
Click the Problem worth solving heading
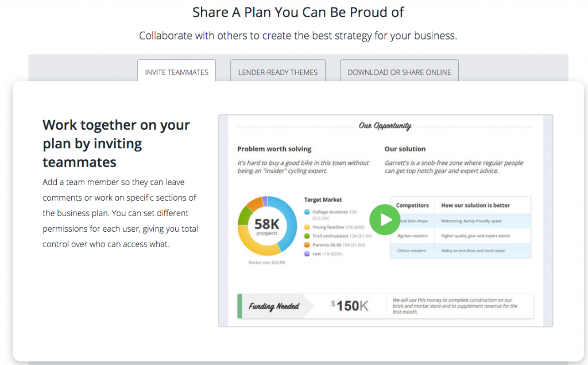pyautogui.click(x=276, y=148)
